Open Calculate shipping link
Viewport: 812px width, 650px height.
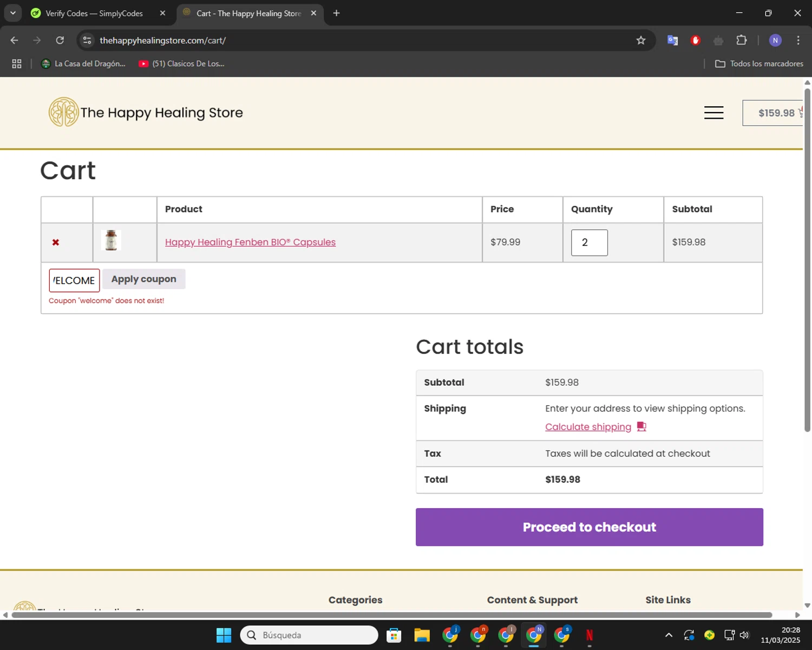tap(588, 427)
